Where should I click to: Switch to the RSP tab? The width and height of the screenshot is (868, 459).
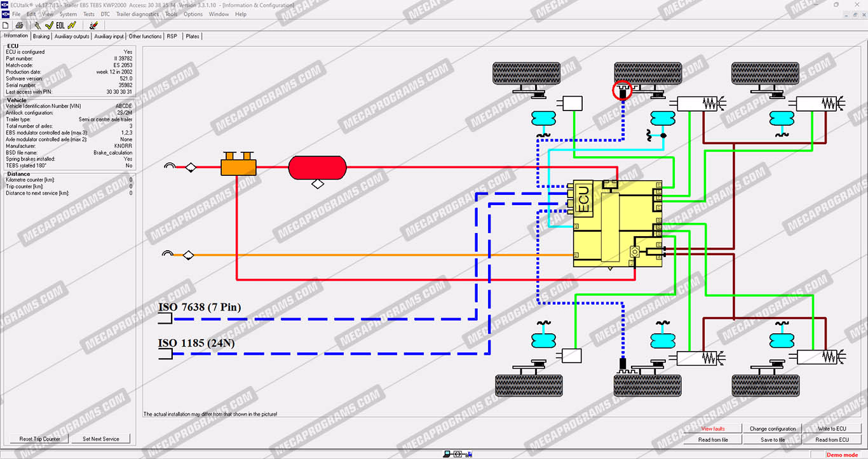(x=172, y=36)
